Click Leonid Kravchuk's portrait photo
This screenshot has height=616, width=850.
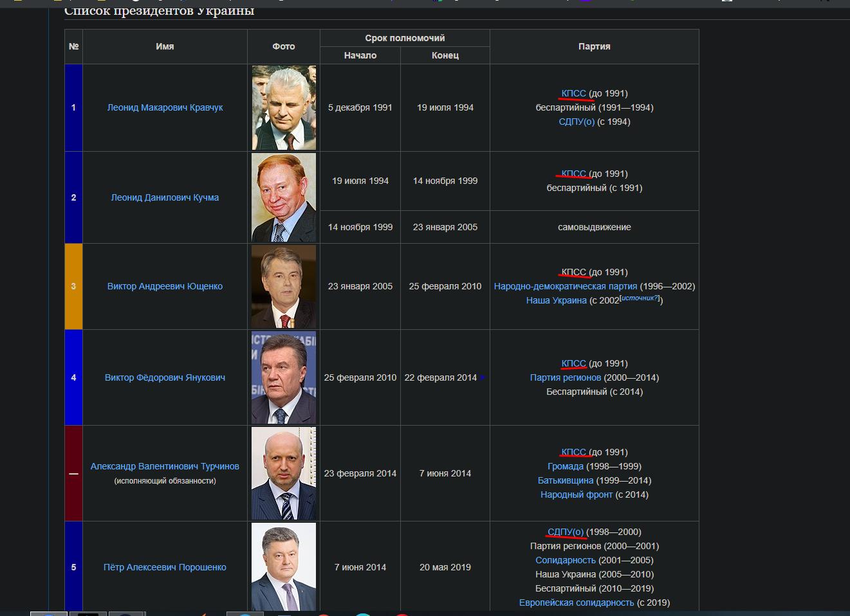coord(283,107)
